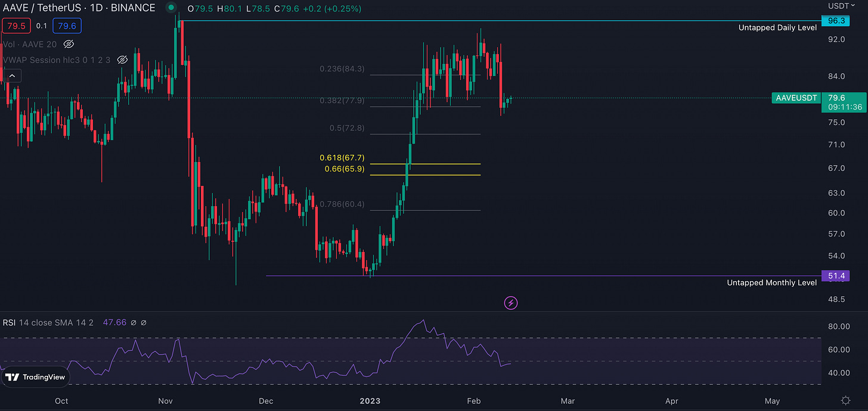Click 92.0 on the price axis
Image resolution: width=868 pixels, height=411 pixels.
[x=836, y=39]
